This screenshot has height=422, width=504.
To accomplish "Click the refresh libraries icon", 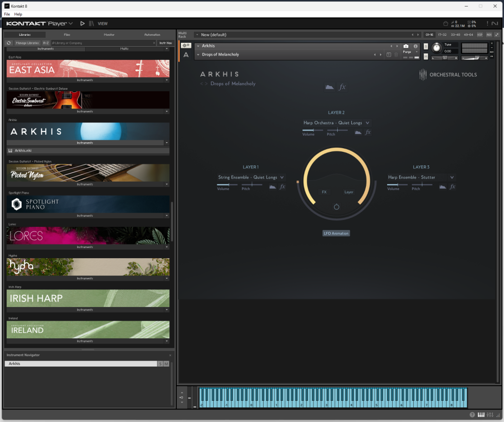I will [9, 43].
